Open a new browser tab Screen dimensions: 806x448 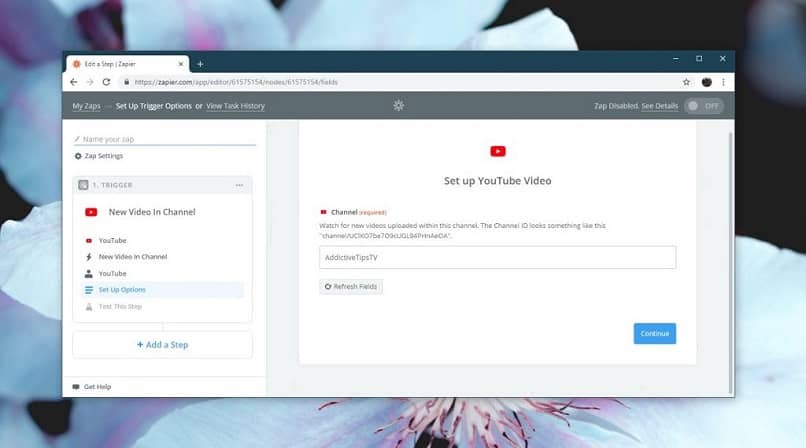click(x=200, y=64)
